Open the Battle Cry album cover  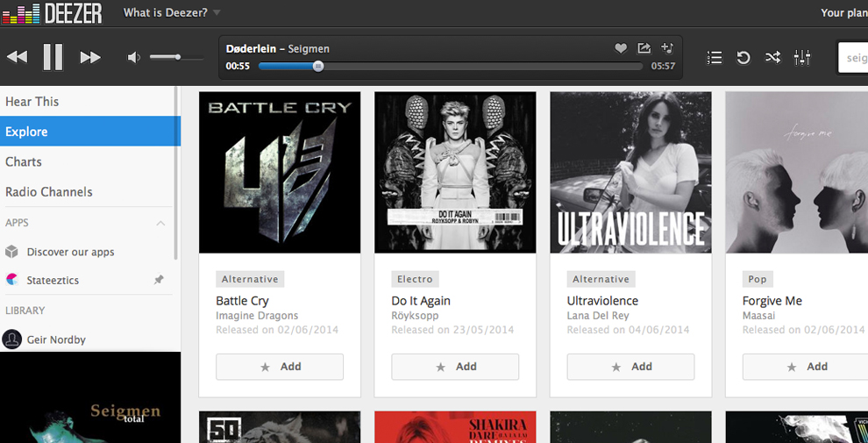(280, 172)
